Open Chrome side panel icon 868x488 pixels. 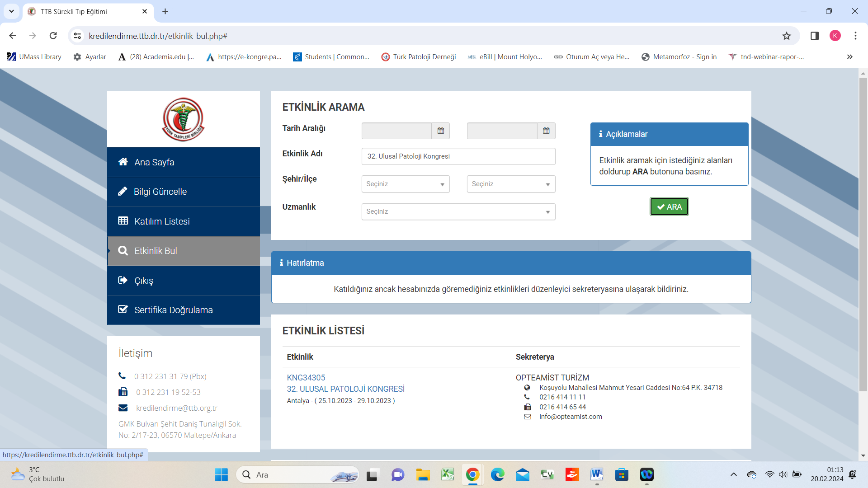click(x=815, y=36)
